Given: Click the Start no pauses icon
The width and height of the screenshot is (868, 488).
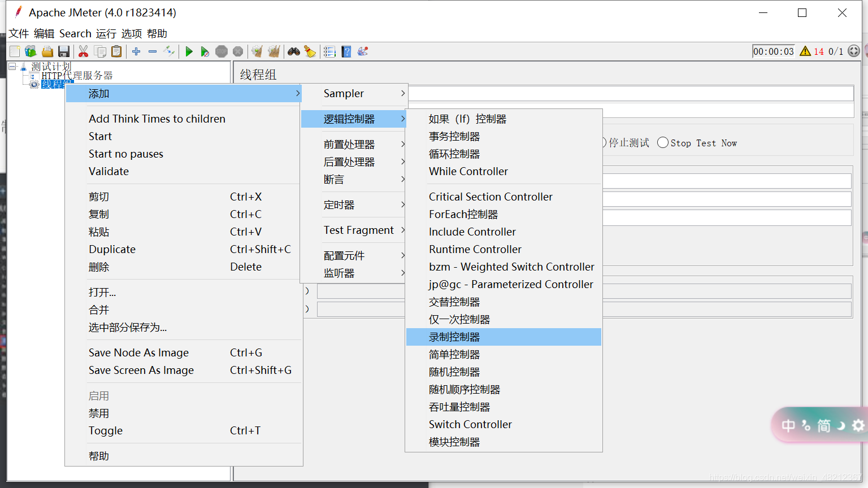Looking at the screenshot, I should click(205, 51).
